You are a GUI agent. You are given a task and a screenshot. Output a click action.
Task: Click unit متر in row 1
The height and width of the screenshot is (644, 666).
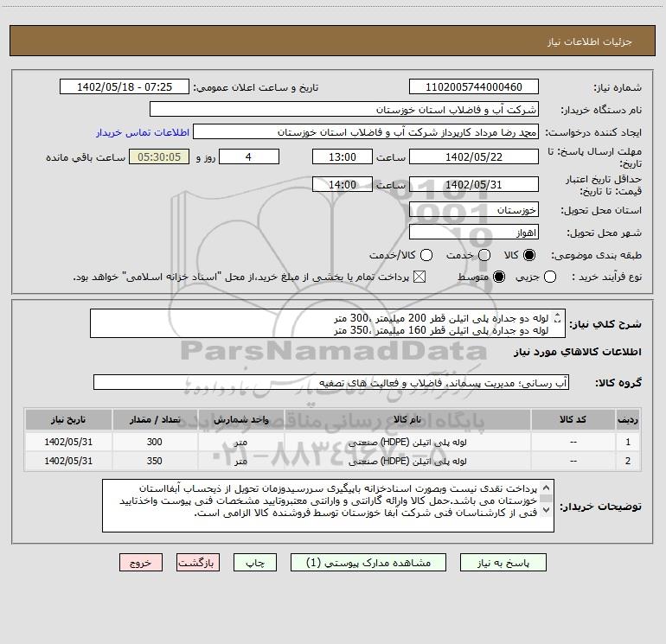tap(240, 442)
